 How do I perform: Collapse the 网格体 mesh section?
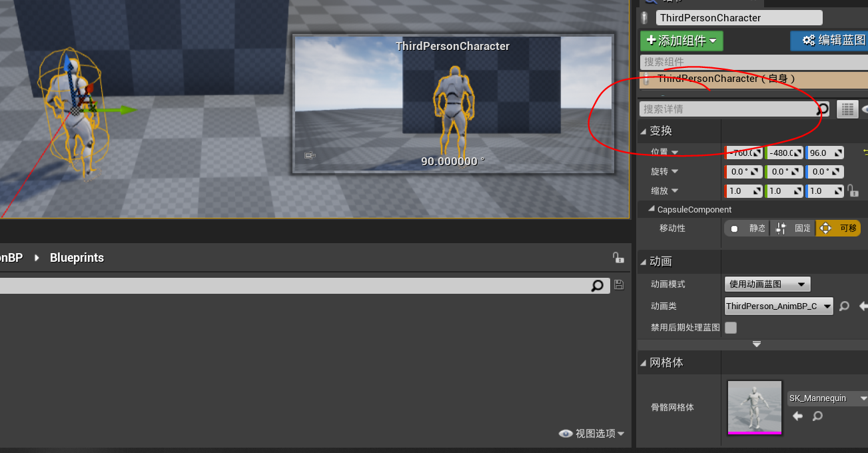pyautogui.click(x=644, y=363)
